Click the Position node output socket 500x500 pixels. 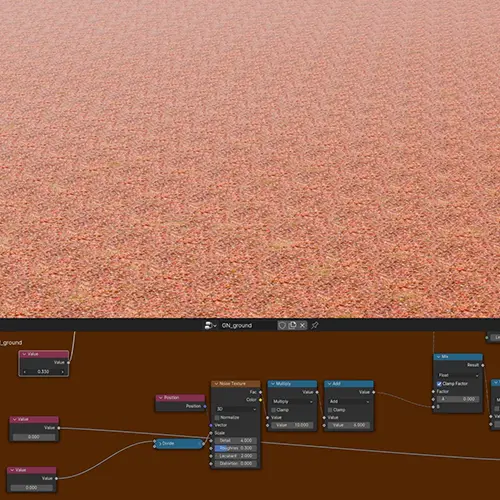tap(205, 406)
